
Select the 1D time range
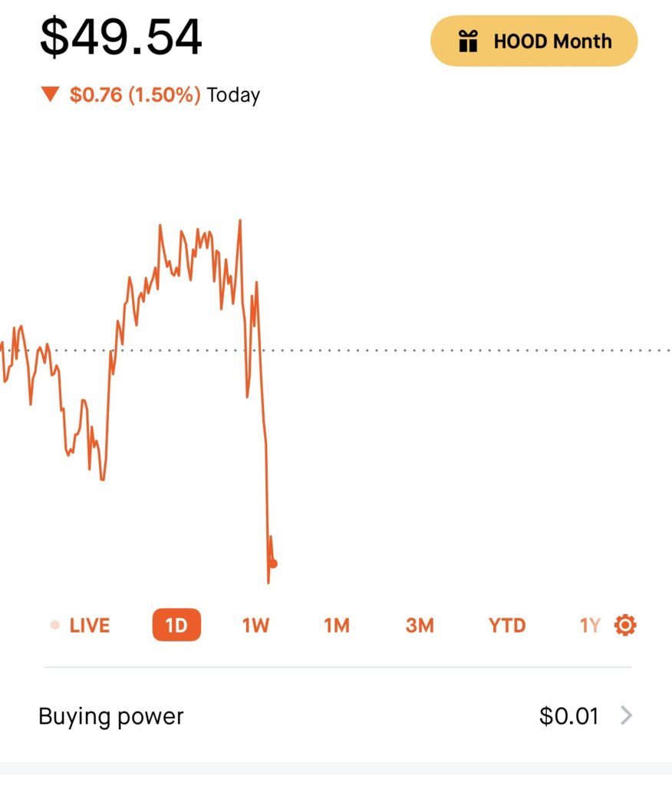point(176,625)
